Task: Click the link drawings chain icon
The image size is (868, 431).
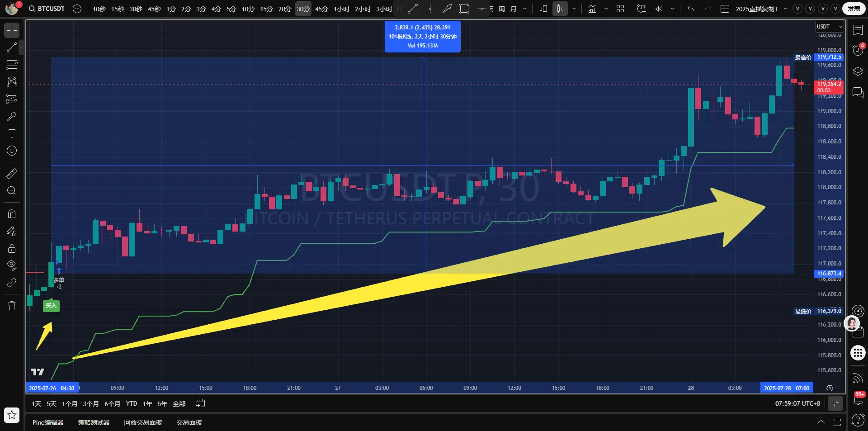Action: 12,283
